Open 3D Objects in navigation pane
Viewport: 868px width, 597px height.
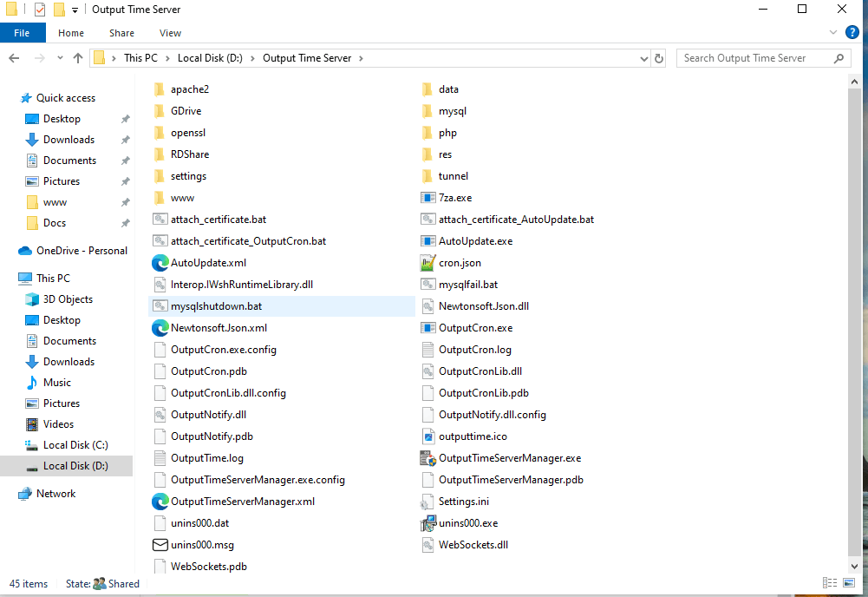pyautogui.click(x=68, y=299)
